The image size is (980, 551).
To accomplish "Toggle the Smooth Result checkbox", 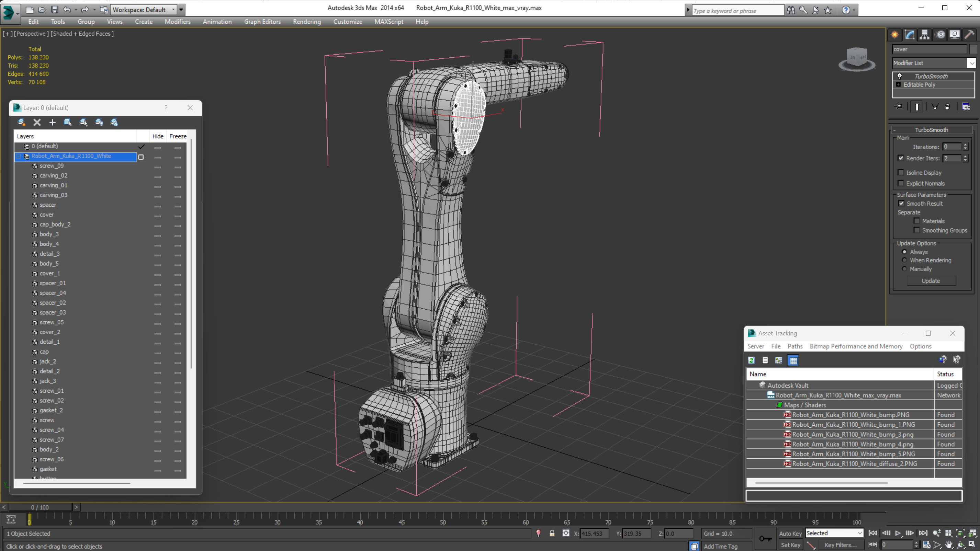I will click(901, 204).
